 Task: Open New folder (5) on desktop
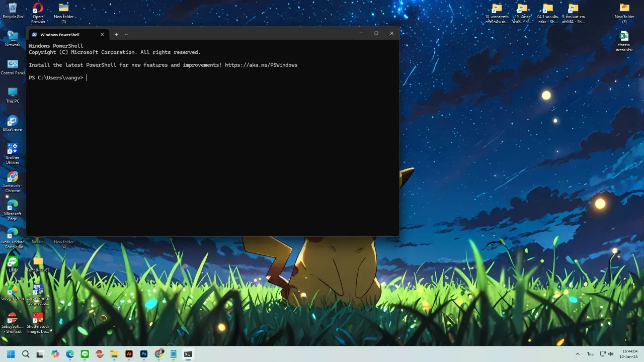624,13
